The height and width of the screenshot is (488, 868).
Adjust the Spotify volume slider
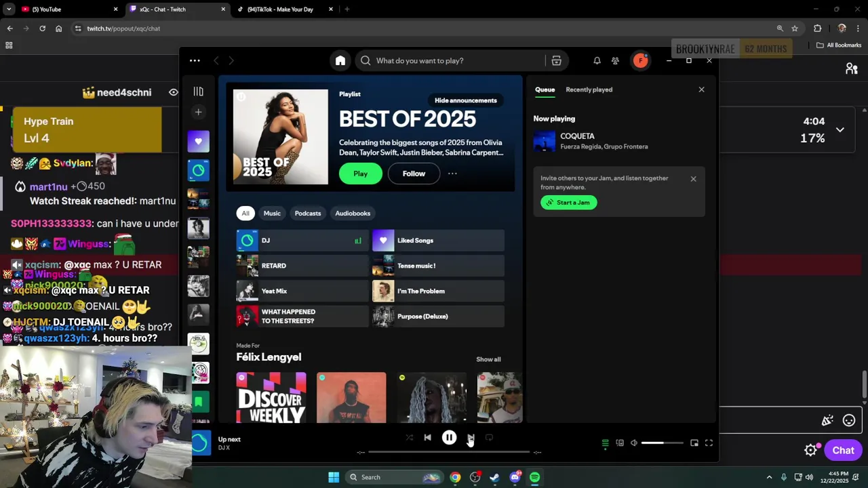click(662, 443)
